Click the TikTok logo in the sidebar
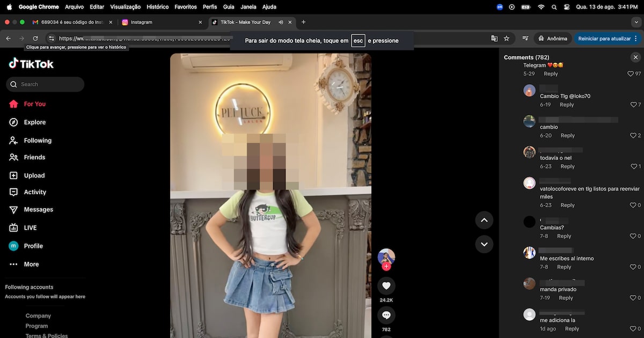 pyautogui.click(x=31, y=64)
